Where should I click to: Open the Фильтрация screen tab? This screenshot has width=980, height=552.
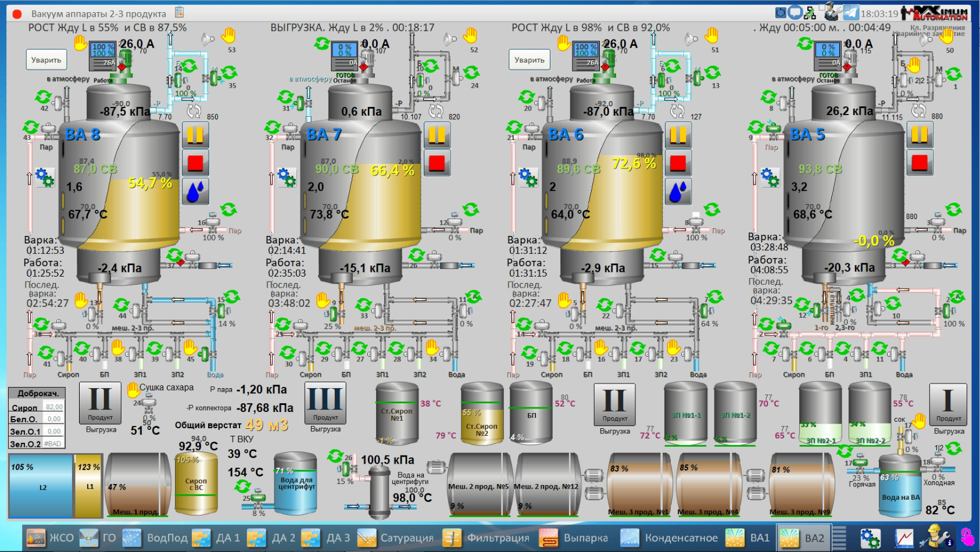(486, 538)
